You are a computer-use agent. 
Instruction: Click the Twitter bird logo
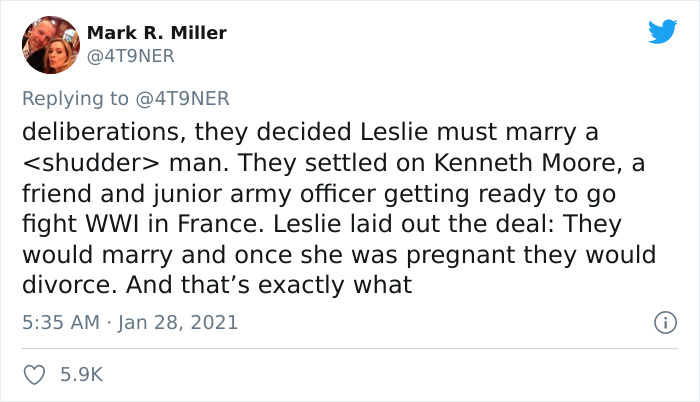[x=661, y=32]
